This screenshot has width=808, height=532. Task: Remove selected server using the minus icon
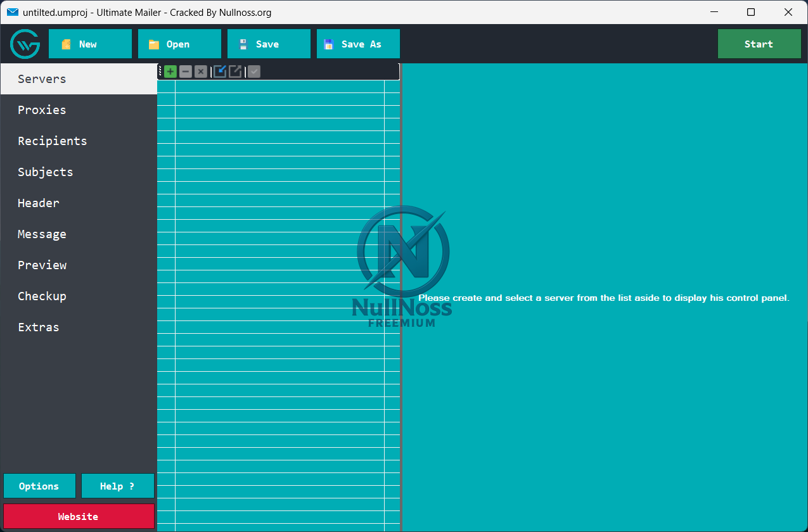click(x=185, y=72)
